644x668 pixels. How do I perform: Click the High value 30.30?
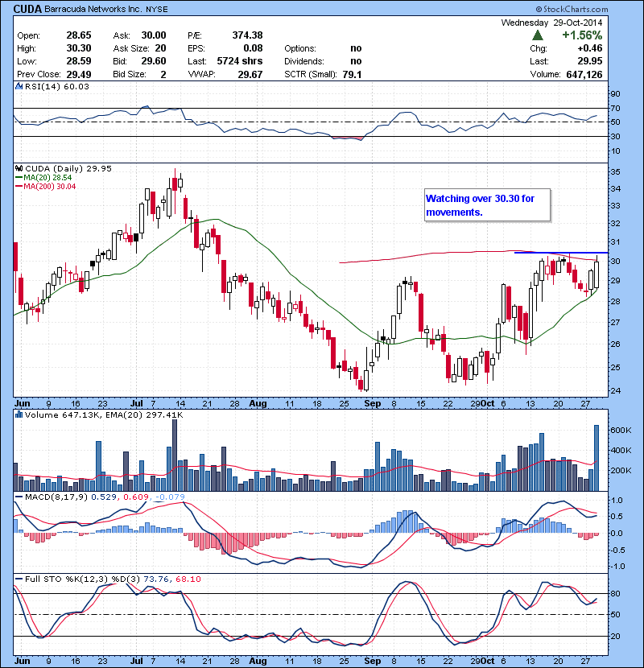click(78, 48)
